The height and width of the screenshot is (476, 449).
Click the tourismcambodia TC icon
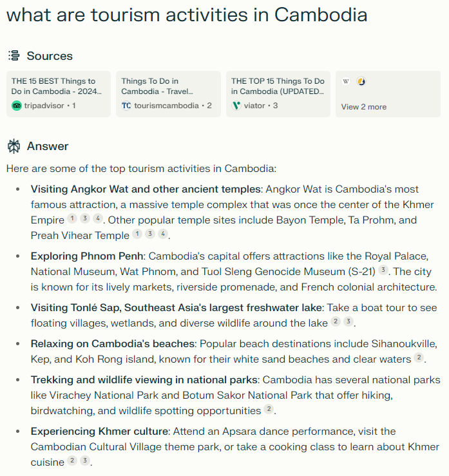[126, 106]
